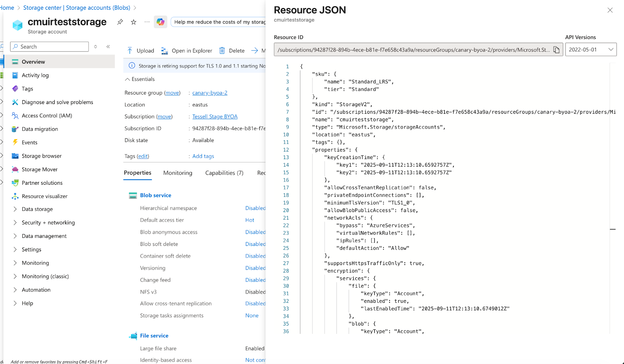
Task: Close the Resource JSON panel
Action: tap(610, 10)
